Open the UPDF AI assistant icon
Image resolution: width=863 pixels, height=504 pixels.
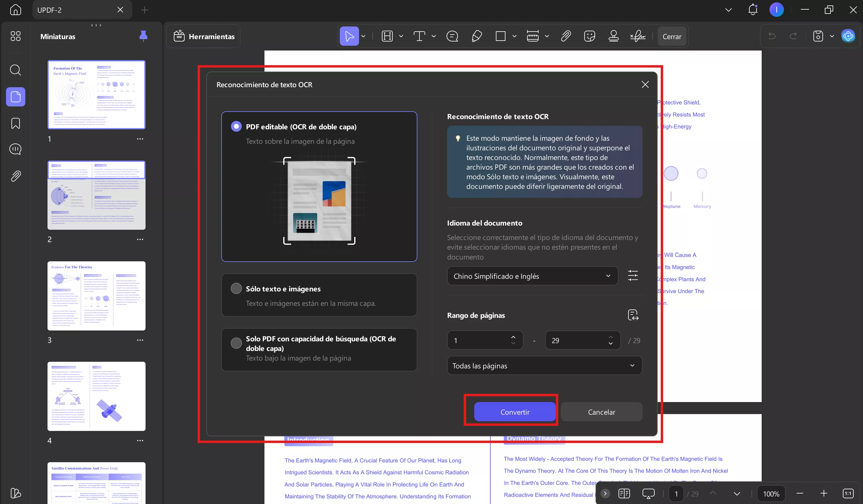point(848,36)
